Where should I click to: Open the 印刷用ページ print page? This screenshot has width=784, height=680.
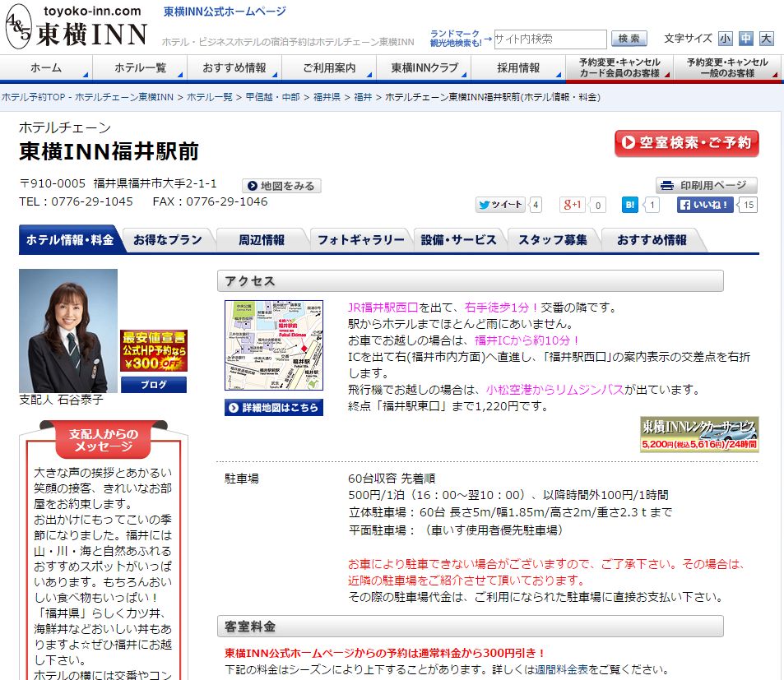point(706,185)
